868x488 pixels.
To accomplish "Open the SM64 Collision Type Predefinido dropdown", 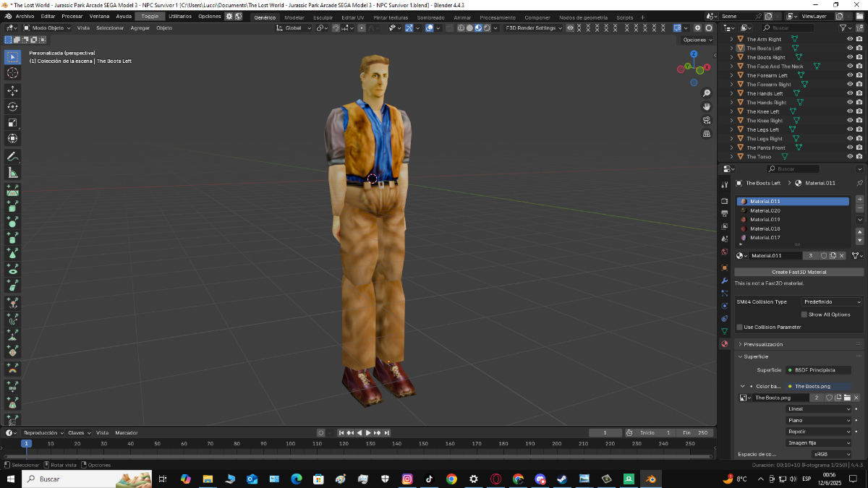I will tap(832, 301).
